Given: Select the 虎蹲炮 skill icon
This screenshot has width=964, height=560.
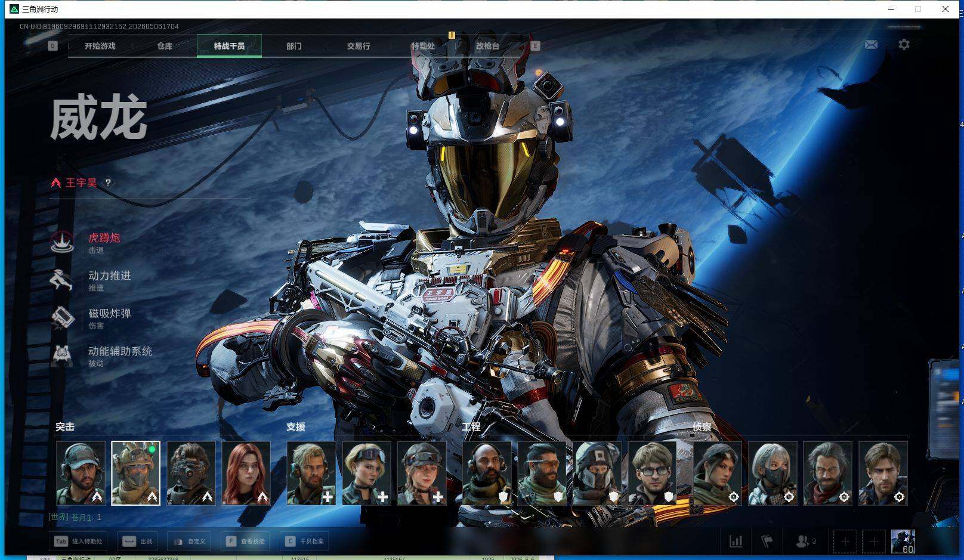Looking at the screenshot, I should (63, 242).
